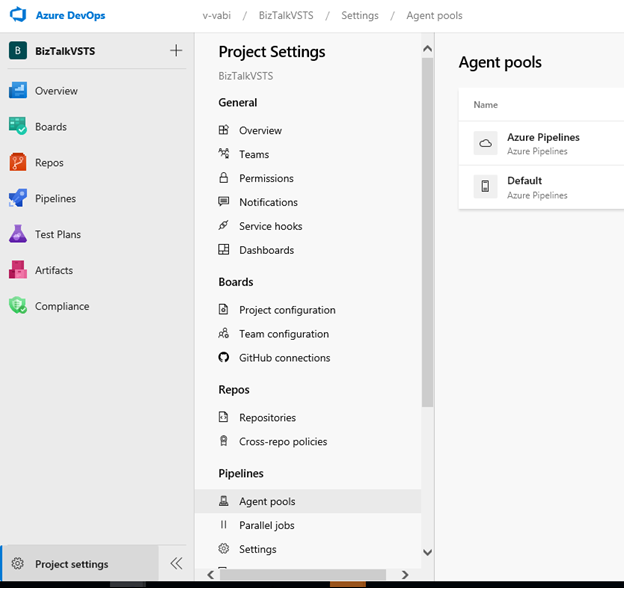Click the Pipelines rocket icon in the sidebar
Viewport: 633px width, 594px height.
click(18, 198)
